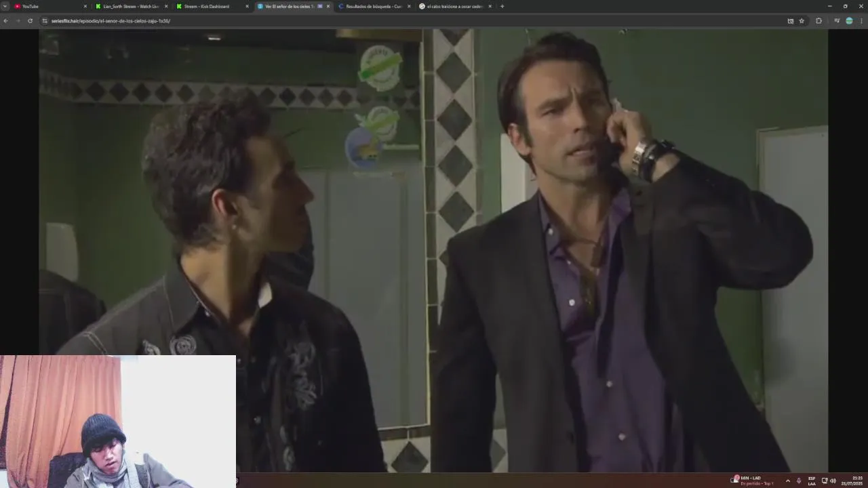Image resolution: width=868 pixels, height=488 pixels.
Task: Show hidden system tray icons
Action: pos(787,481)
